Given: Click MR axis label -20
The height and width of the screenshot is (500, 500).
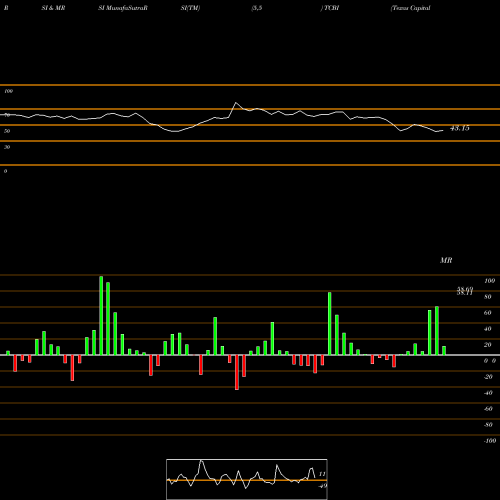Looking at the screenshot, I should (488, 377).
